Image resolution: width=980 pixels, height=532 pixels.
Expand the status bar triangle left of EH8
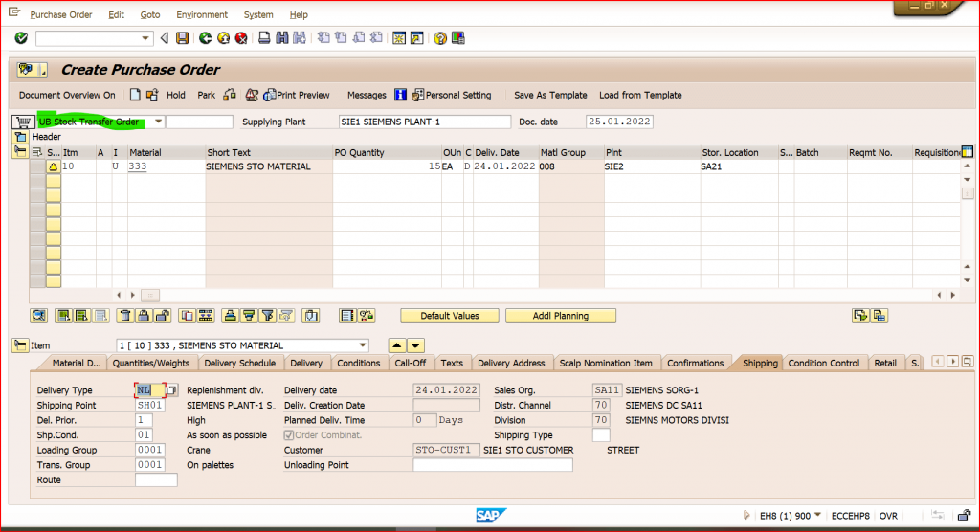tap(746, 515)
